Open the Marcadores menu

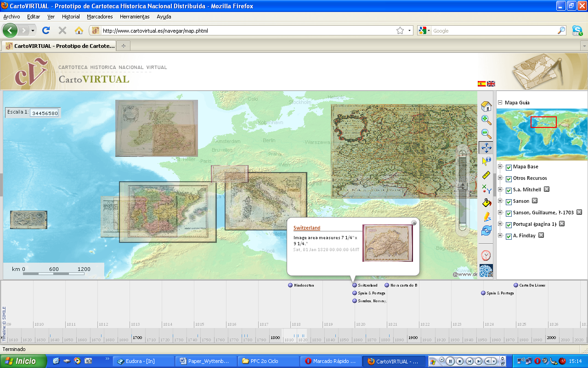(x=100, y=17)
